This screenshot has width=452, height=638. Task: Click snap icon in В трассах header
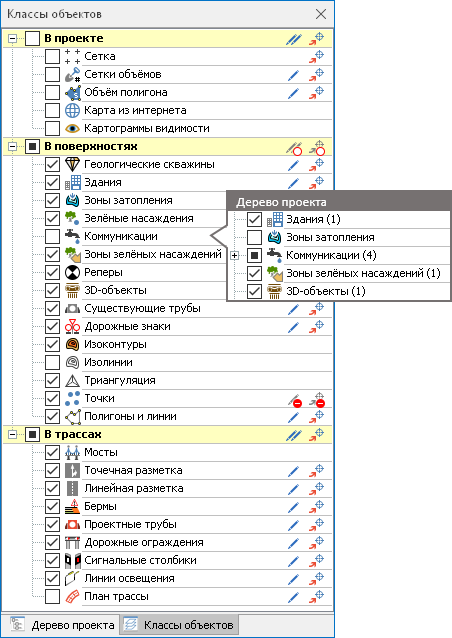(316, 435)
